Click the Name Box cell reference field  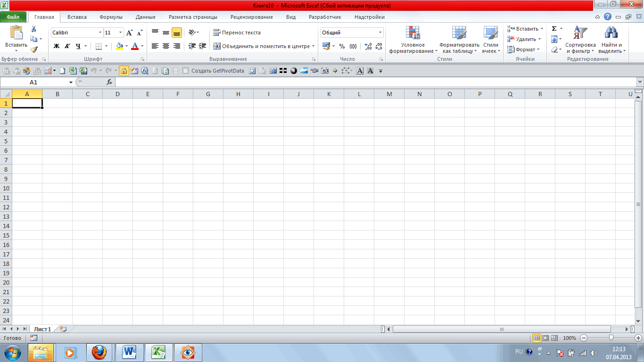33,82
